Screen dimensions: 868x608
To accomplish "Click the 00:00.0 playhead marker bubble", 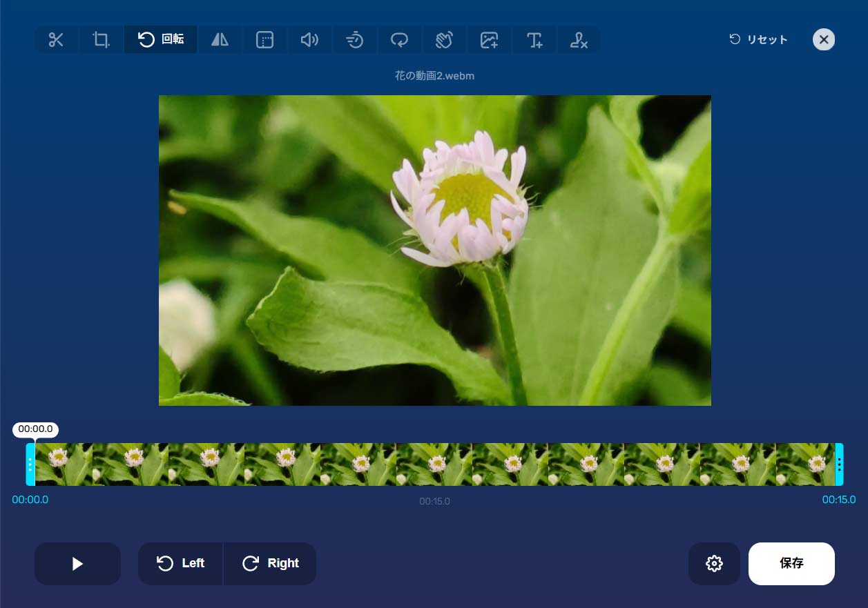I will coord(35,429).
